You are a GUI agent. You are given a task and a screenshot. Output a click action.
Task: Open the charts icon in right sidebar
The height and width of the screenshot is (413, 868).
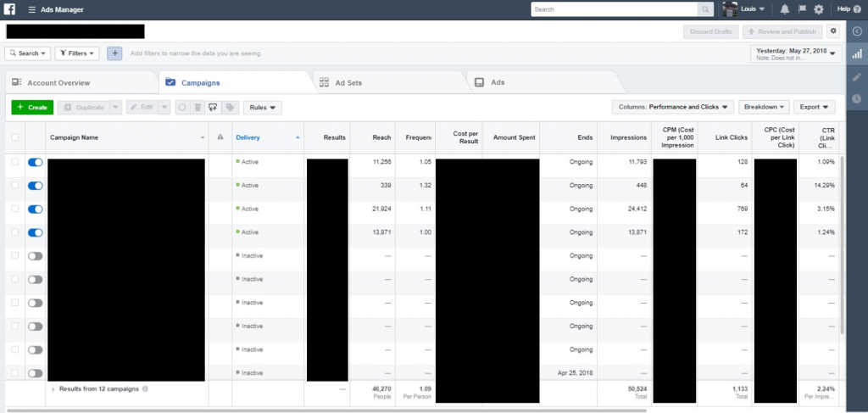[857, 53]
